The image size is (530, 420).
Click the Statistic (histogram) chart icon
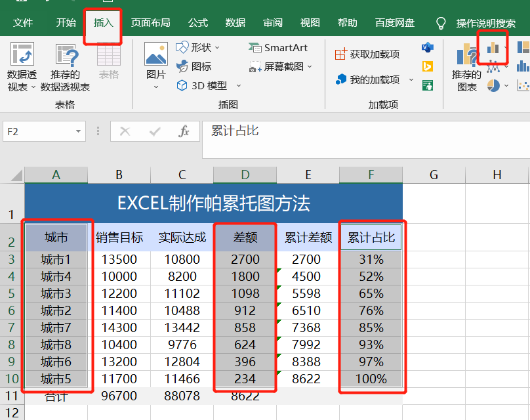[x=523, y=66]
